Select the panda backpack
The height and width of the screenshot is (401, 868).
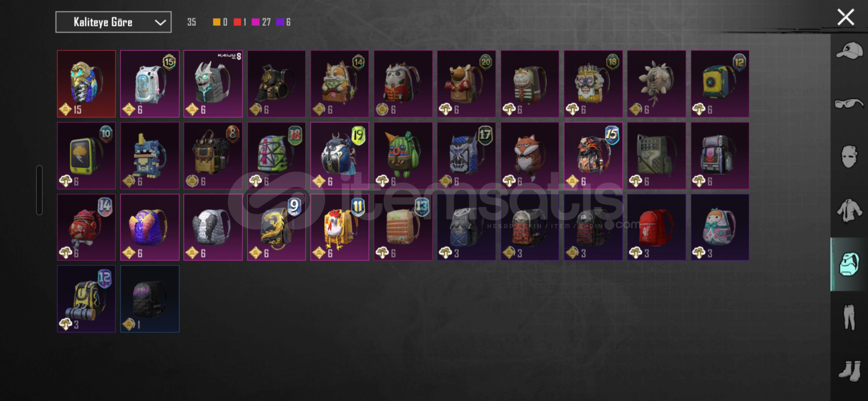pos(403,84)
